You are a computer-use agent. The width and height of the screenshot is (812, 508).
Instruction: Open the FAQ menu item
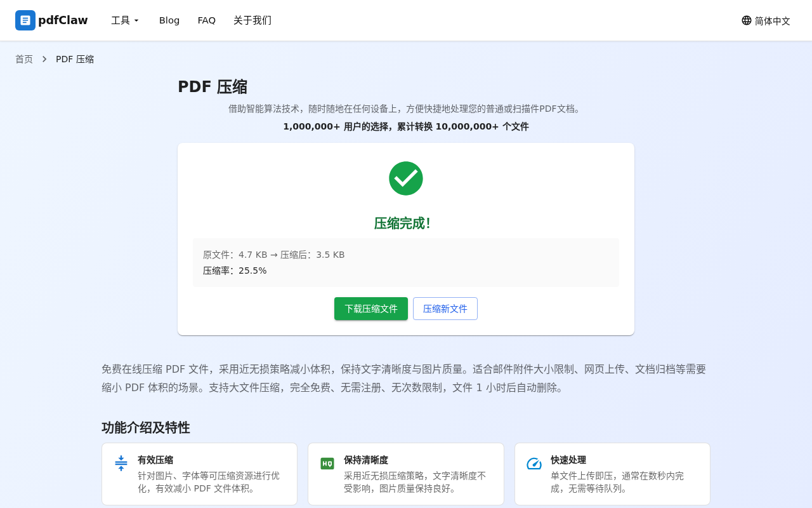click(207, 20)
